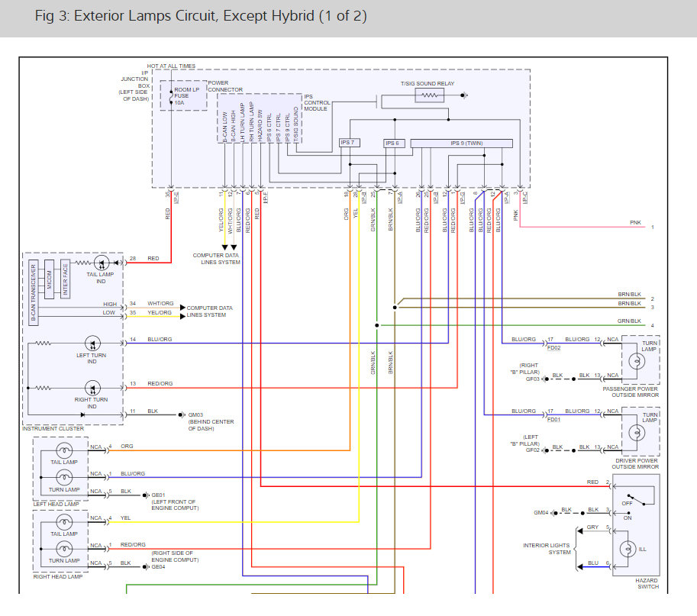697x616 pixels.
Task: Click the 'RED' wire label at hazard switch pin 2
Action: coord(592,482)
